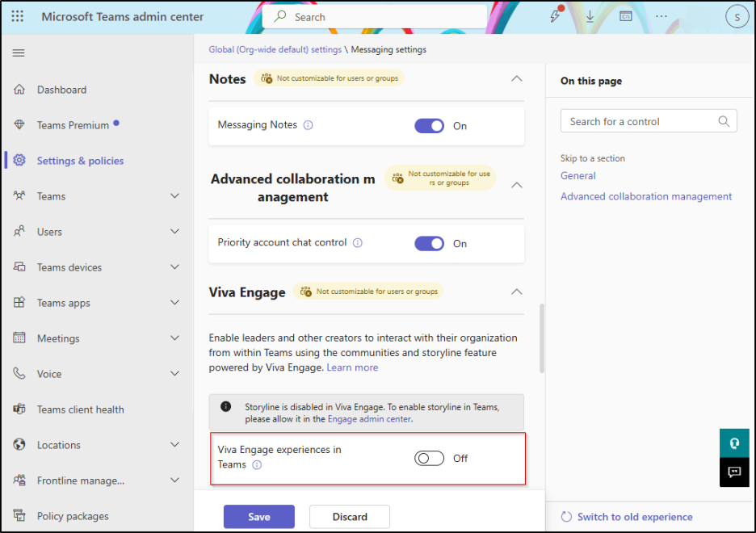
Task: Open the chat feedback icon at the right edge
Action: 734,472
